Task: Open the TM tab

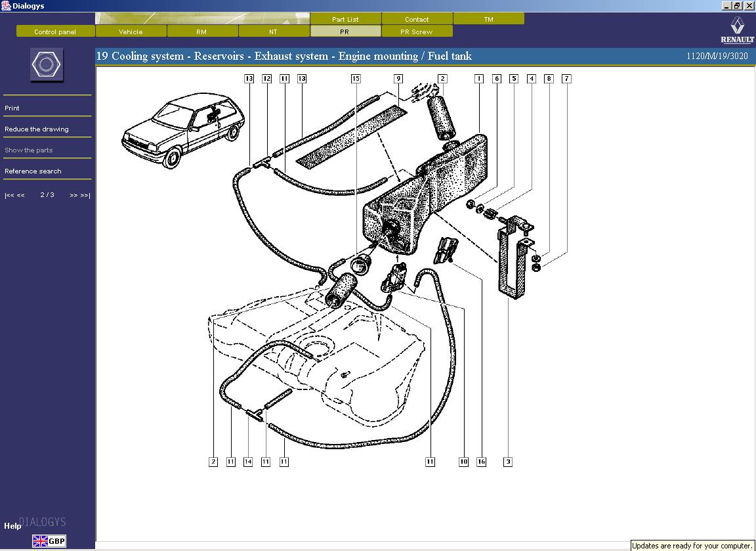Action: click(488, 19)
